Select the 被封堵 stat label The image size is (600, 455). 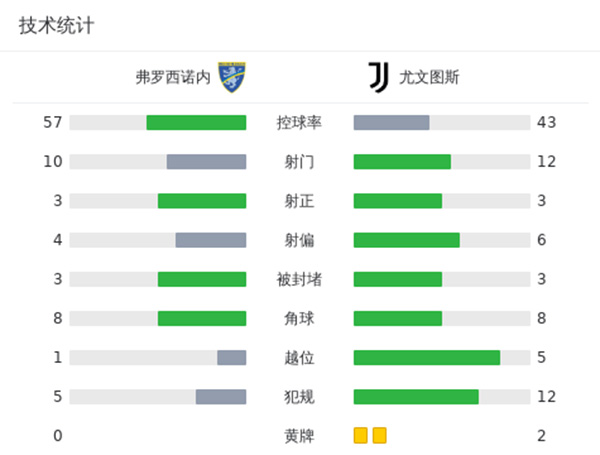coord(299,279)
